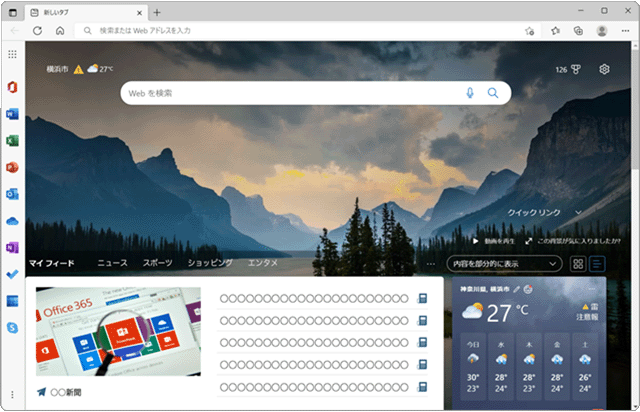Select the エンタメ tab
The image size is (640, 412).
263,263
